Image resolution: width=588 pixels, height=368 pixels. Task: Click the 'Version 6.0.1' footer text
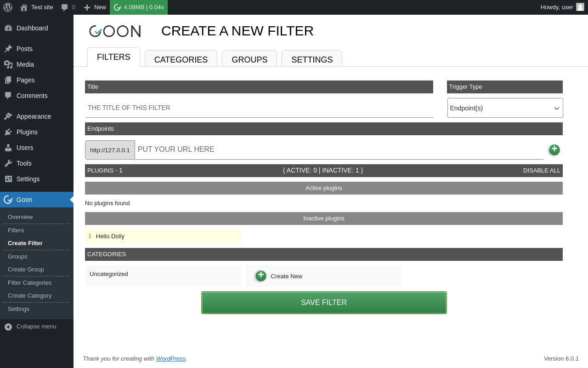[x=561, y=359]
